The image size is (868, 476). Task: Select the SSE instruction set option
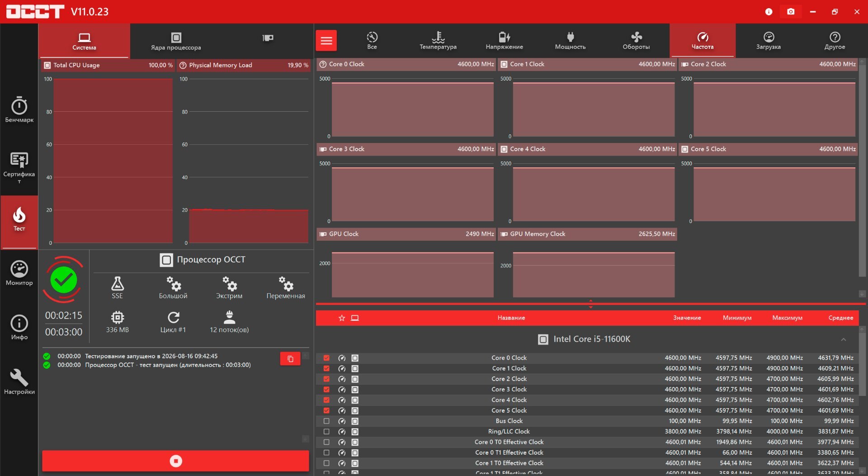click(x=117, y=288)
